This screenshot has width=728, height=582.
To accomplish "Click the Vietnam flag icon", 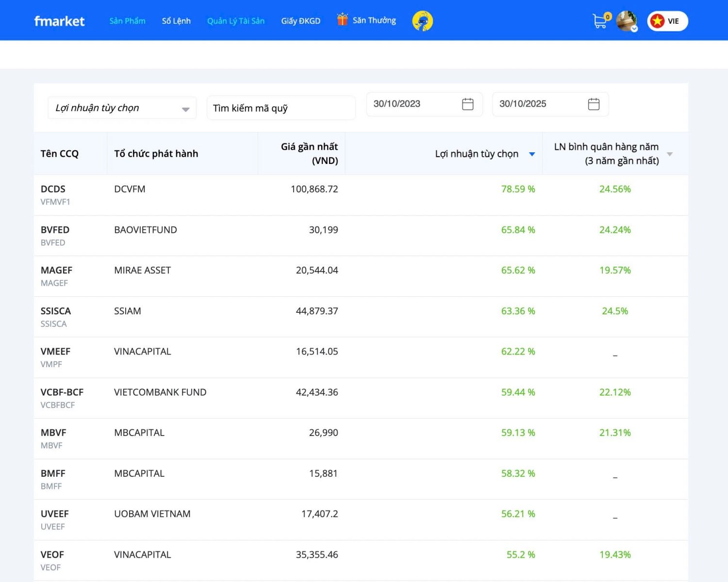I will (x=658, y=21).
